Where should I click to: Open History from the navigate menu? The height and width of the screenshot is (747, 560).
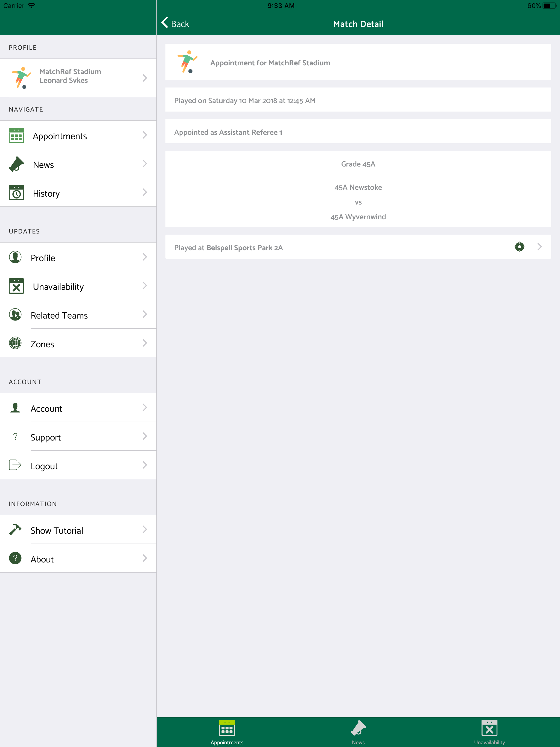78,192
